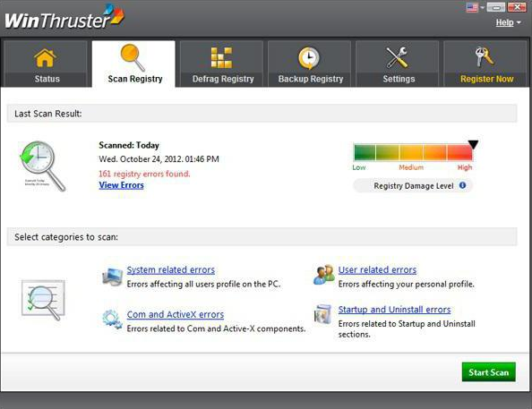Open the language dropdown arrow next to flag
Screen dimensions: 532x409
pyautogui.click(x=482, y=7)
